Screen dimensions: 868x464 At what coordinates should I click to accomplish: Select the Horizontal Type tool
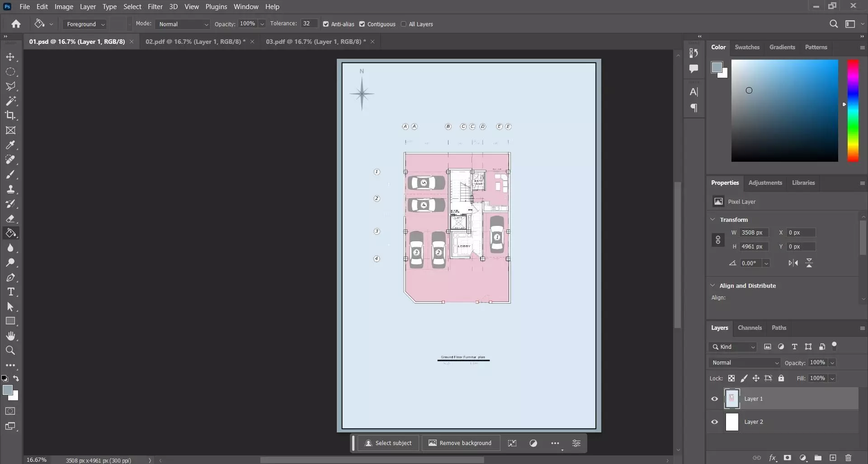pos(10,292)
